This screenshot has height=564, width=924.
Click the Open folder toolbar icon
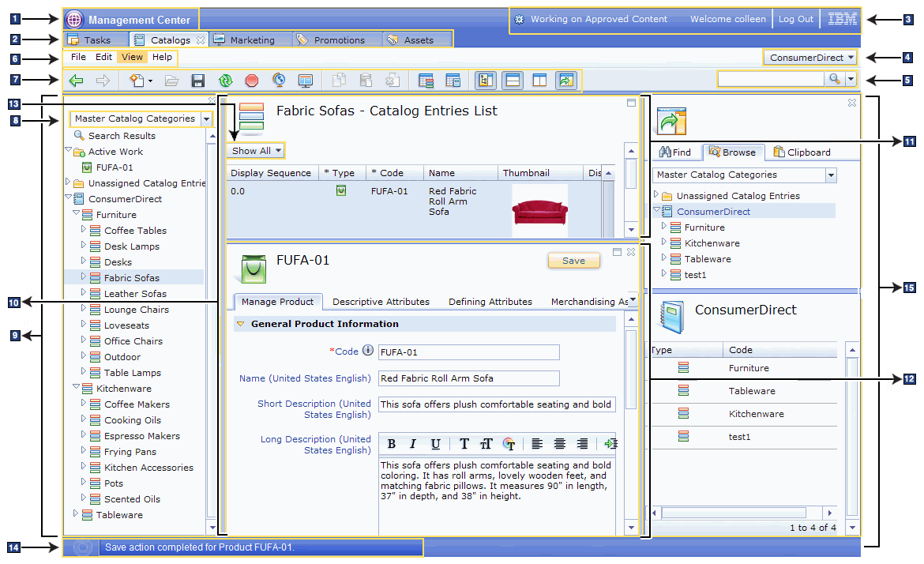pos(171,80)
